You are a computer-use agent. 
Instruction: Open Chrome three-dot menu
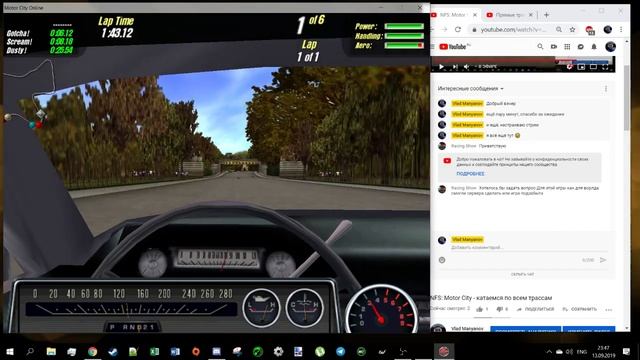[x=621, y=29]
